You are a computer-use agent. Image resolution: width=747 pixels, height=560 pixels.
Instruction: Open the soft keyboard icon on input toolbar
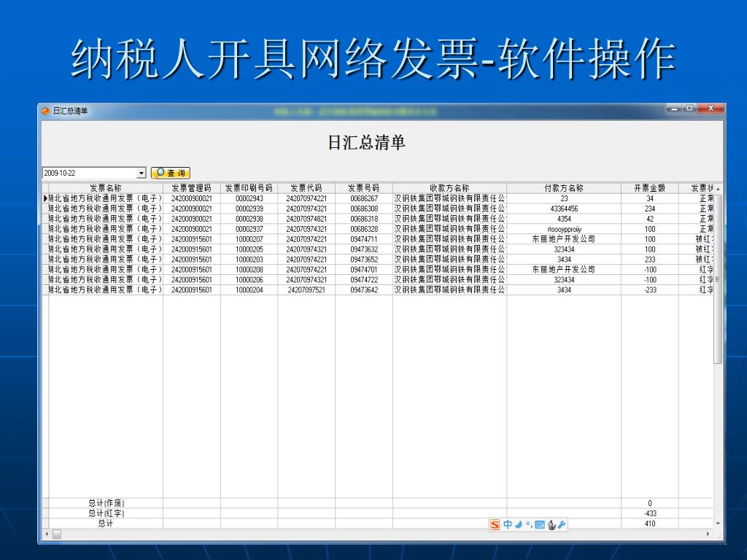(540, 525)
